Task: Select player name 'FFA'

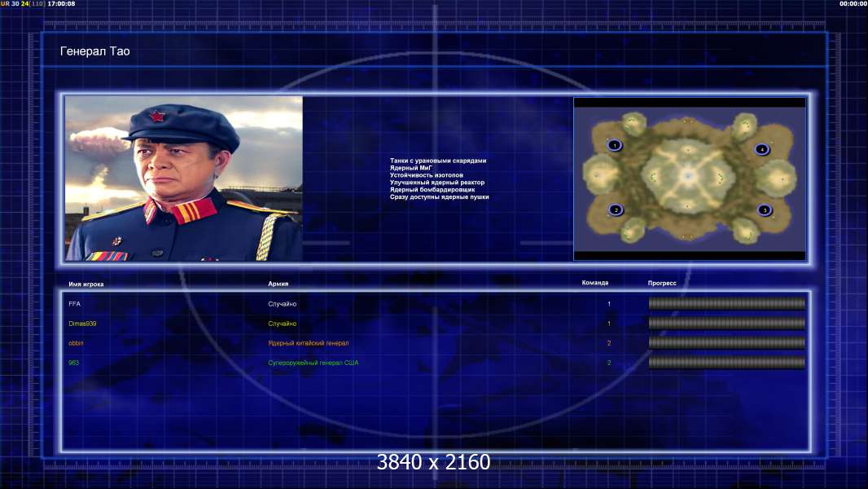Action: coord(74,304)
